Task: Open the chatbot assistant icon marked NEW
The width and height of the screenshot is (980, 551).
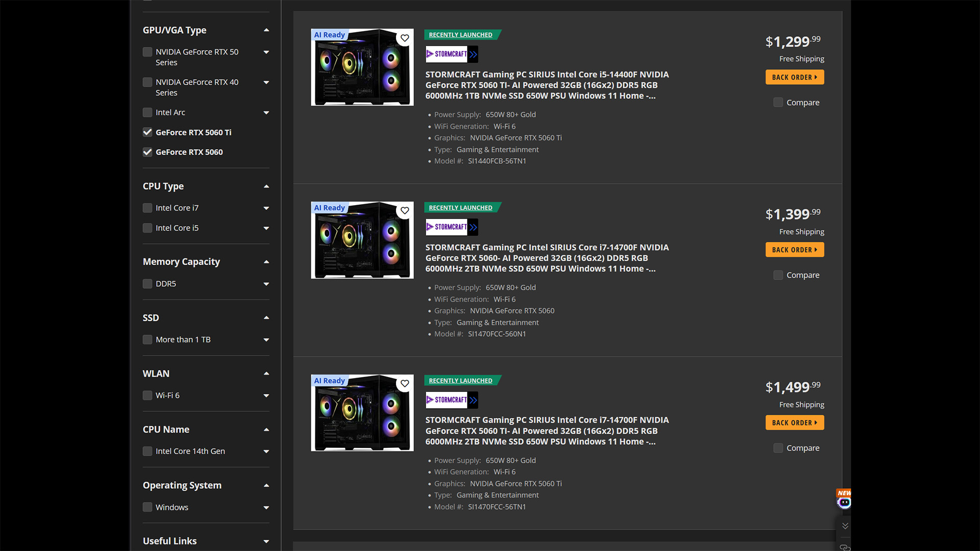Action: 844,499
